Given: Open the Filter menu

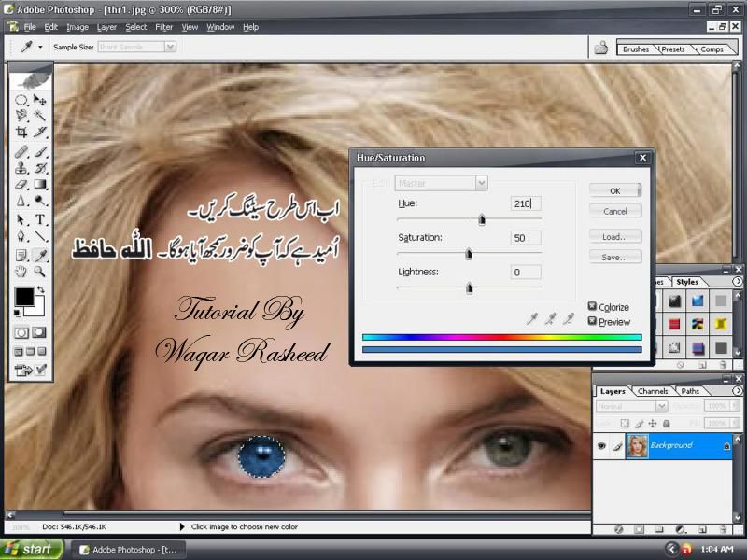Looking at the screenshot, I should coord(164,27).
